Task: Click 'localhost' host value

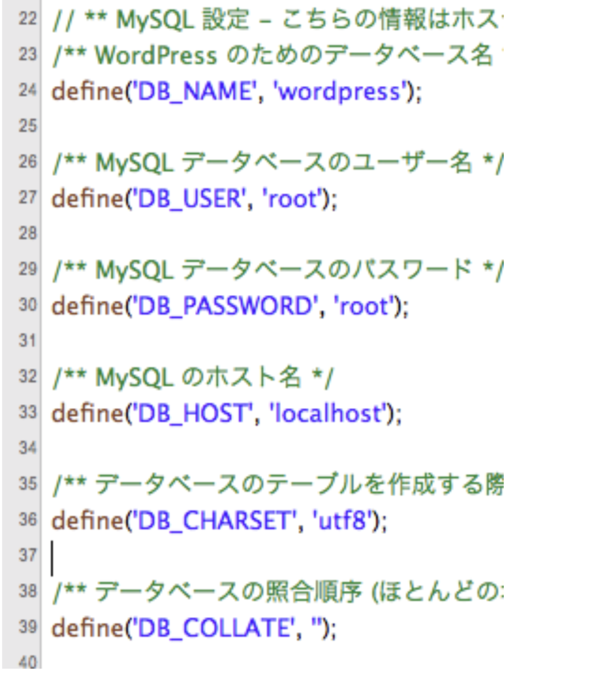Action: pyautogui.click(x=328, y=413)
